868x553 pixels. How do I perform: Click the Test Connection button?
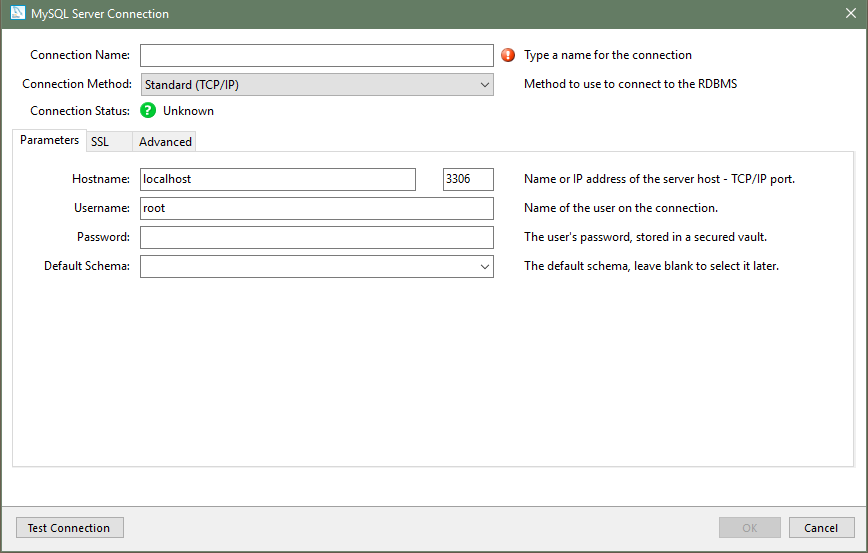pyautogui.click(x=69, y=528)
